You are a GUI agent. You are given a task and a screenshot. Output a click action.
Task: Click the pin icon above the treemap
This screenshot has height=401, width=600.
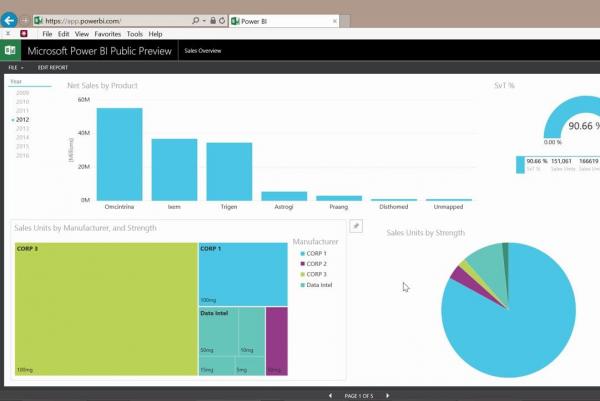pos(356,227)
